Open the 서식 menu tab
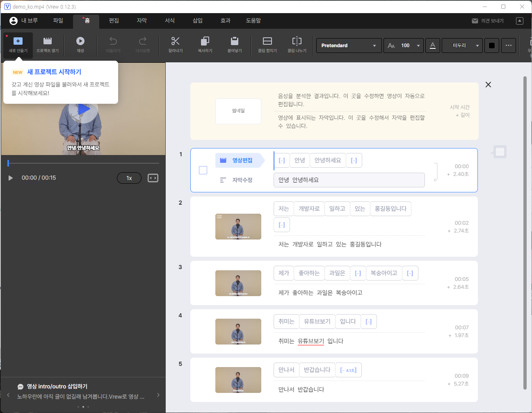The image size is (532, 413). pyautogui.click(x=169, y=21)
